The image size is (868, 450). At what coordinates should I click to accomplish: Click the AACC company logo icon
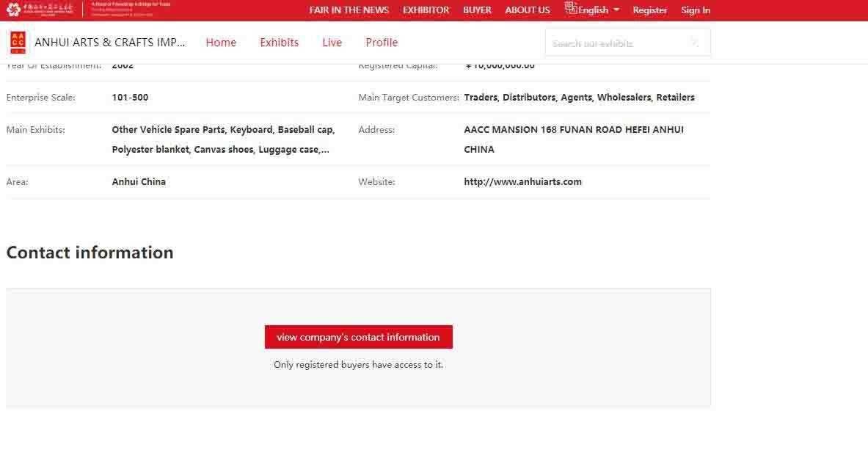tap(18, 43)
